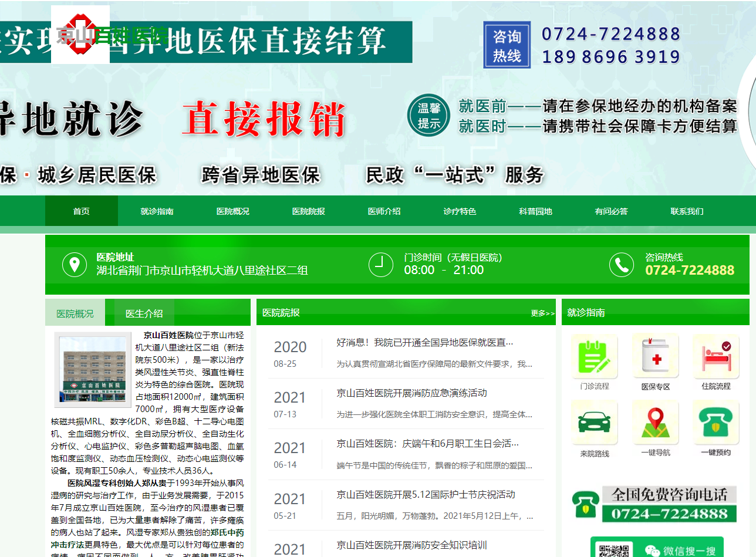Screen dimensions: 756x557
Task: Open 医院院报 in the navigation bar
Action: pos(309,211)
